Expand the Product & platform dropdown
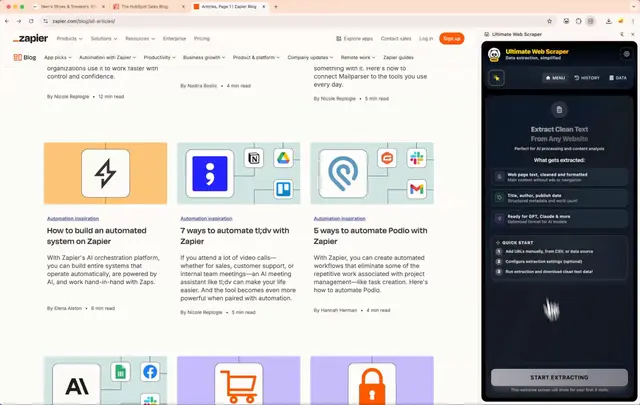This screenshot has height=405, width=640. tap(256, 57)
